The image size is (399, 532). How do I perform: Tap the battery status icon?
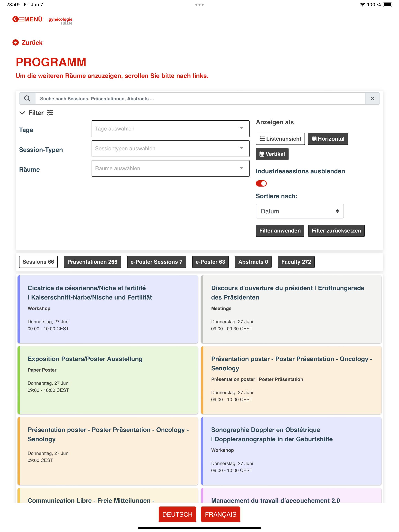click(x=388, y=4)
